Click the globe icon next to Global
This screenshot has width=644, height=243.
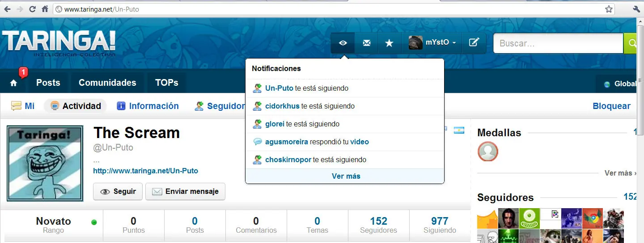point(607,84)
